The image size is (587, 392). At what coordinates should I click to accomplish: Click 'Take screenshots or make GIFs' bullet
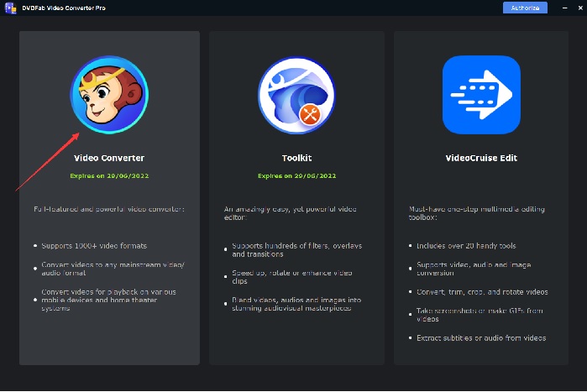pyautogui.click(x=480, y=315)
